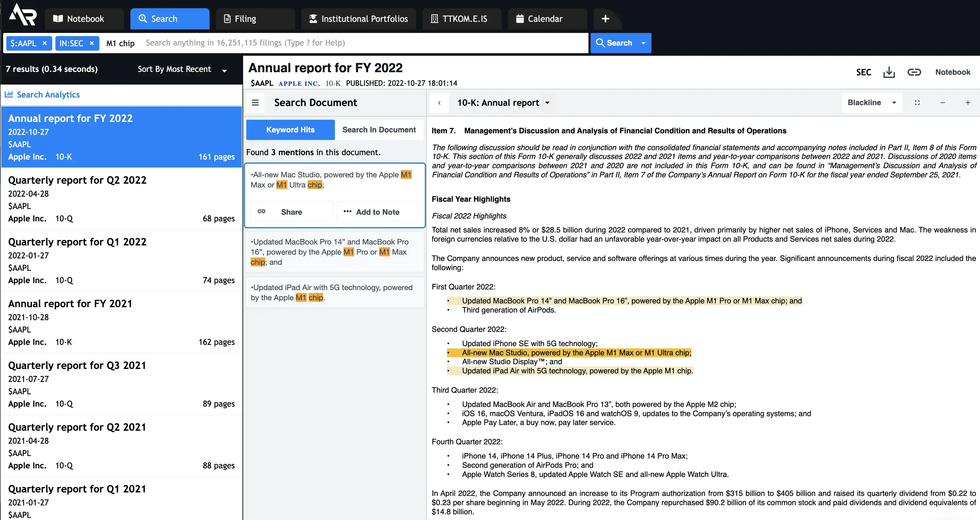Image resolution: width=980 pixels, height=520 pixels.
Task: Select Quarterly report for Q3 2021 result
Action: coord(121,384)
